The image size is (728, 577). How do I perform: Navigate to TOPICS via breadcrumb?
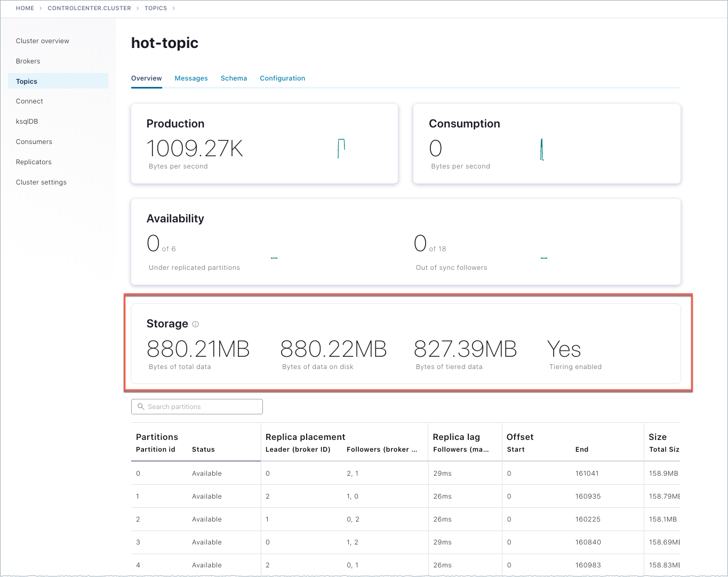[156, 9]
